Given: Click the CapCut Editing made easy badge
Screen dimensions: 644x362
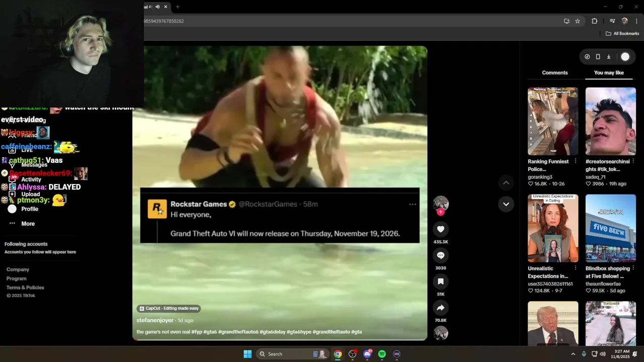Looking at the screenshot, I should point(169,308).
